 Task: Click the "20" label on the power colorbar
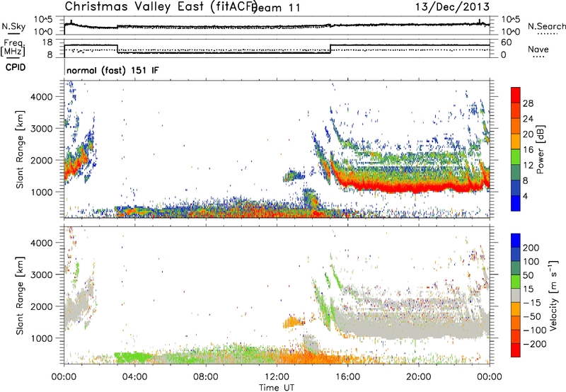point(528,134)
